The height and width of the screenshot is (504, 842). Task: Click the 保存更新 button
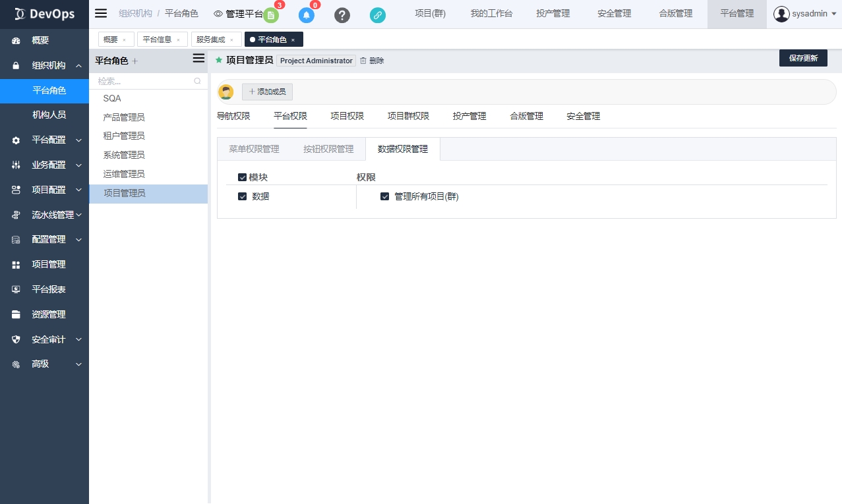click(802, 58)
